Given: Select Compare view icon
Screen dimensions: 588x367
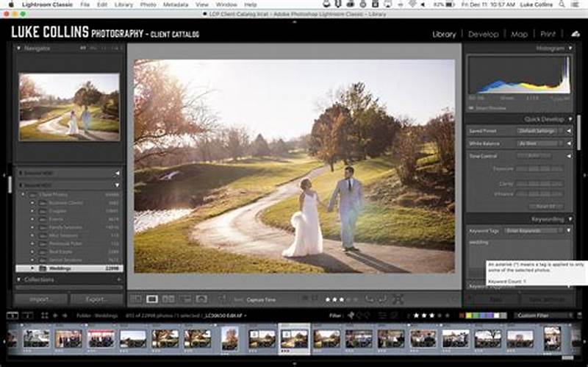Looking at the screenshot, I should [168, 299].
